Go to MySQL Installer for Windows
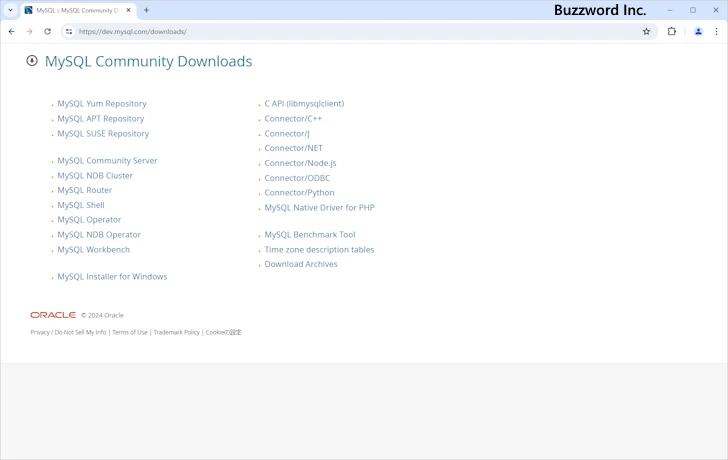Image resolution: width=728 pixels, height=460 pixels. pyautogui.click(x=112, y=276)
